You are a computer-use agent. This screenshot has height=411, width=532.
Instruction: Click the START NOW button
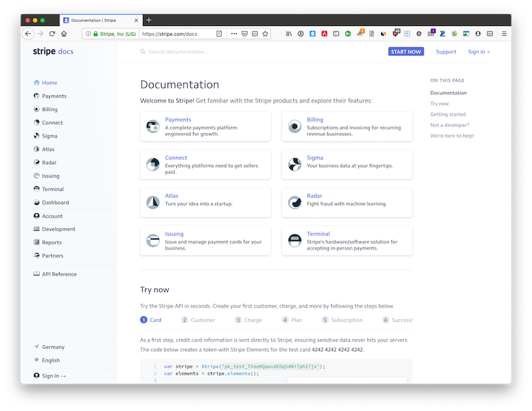pos(406,52)
